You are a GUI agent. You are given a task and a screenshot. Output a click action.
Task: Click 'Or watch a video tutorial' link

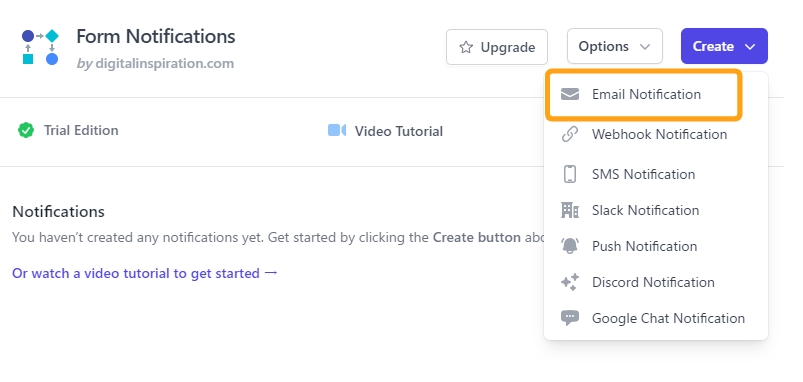tap(145, 273)
